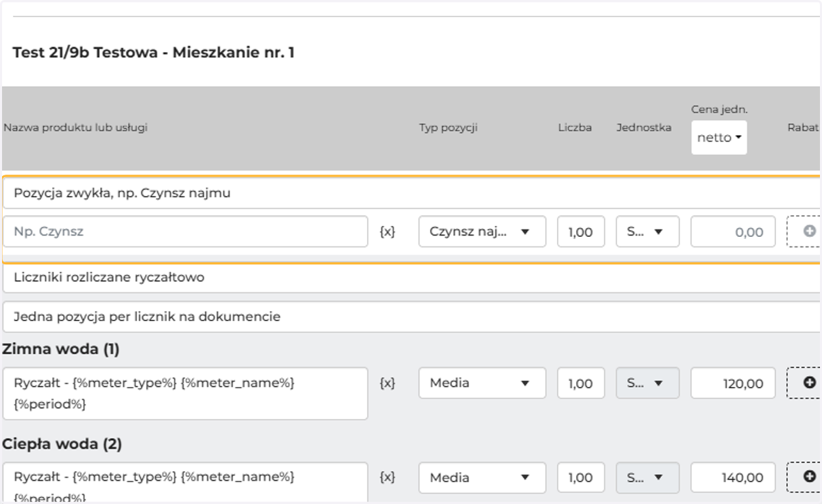Click the Typ pozycji column header
The width and height of the screenshot is (822, 504).
448,127
